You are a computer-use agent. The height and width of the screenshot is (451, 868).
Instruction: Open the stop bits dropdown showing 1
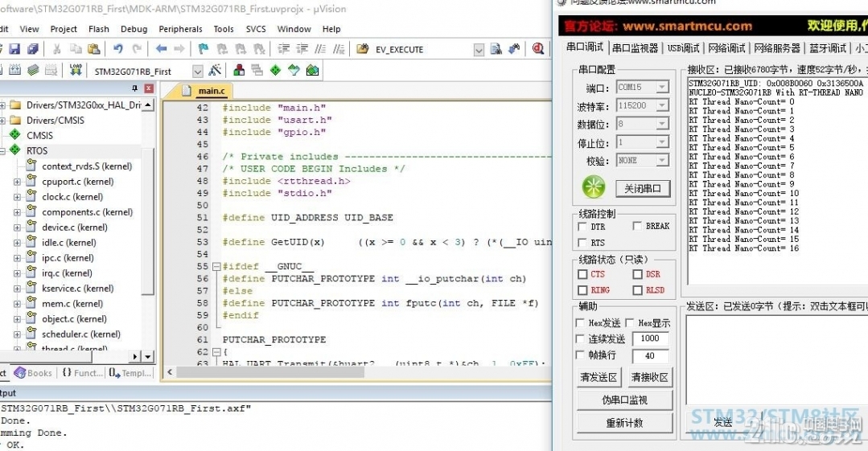coord(662,142)
